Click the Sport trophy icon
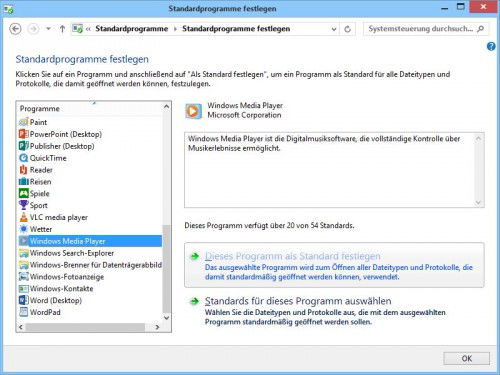Viewport: 500px width, 375px height. [x=23, y=205]
